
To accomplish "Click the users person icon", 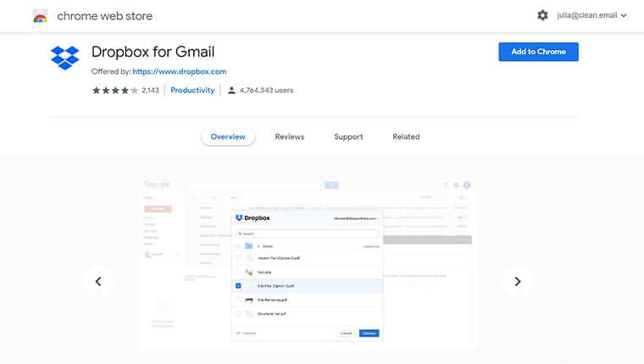I will [231, 91].
